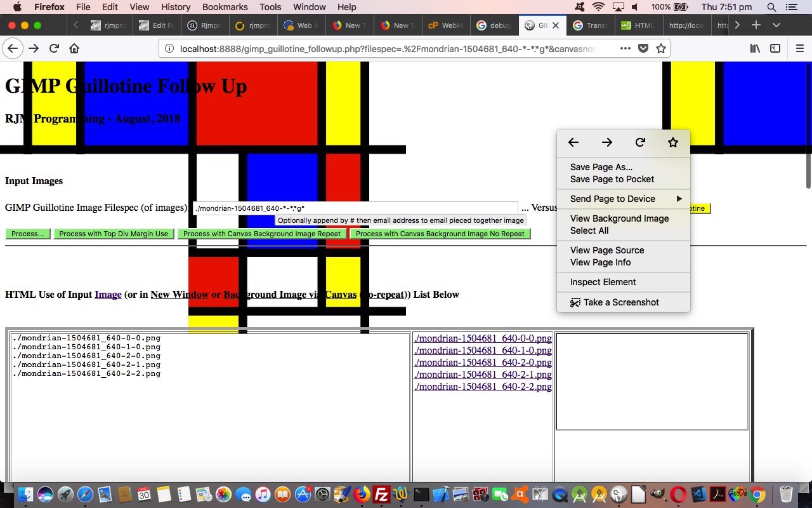Open the Bookmarks menu in menu bar
The width and height of the screenshot is (812, 508).
pos(225,7)
